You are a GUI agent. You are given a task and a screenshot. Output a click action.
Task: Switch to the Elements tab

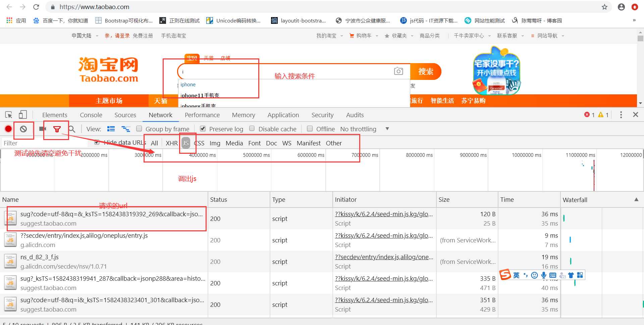click(x=55, y=115)
